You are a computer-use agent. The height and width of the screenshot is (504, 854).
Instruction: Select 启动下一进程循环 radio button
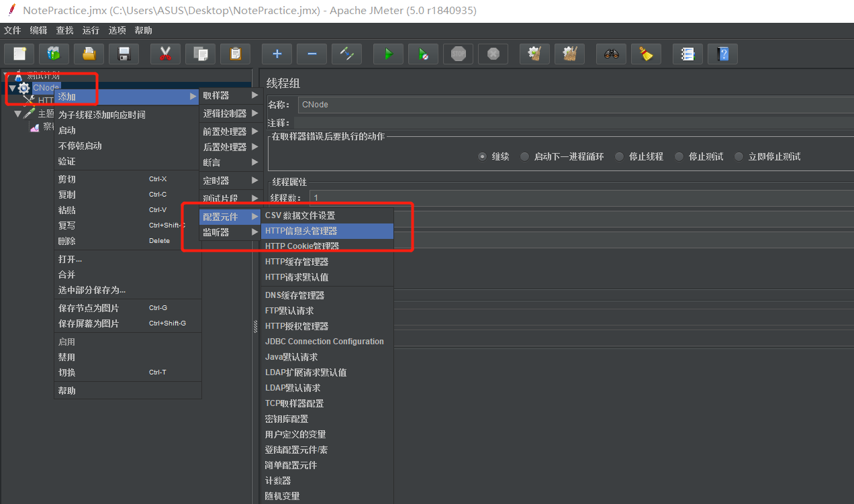tap(524, 156)
